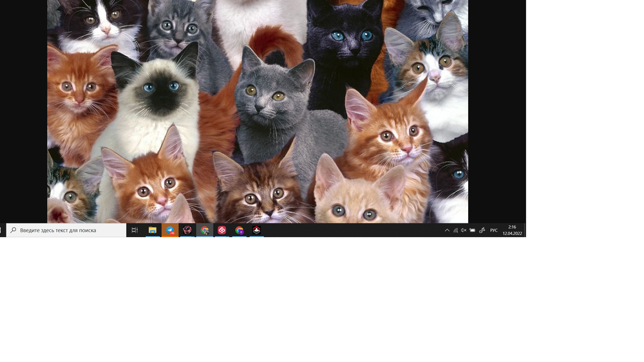The image size is (644, 362).
Task: Open the red circular icon with white pattern
Action: (x=222, y=230)
